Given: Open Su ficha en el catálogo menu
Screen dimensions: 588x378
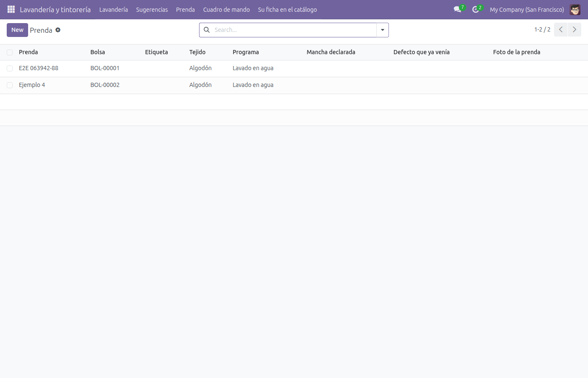Looking at the screenshot, I should click(x=287, y=9).
